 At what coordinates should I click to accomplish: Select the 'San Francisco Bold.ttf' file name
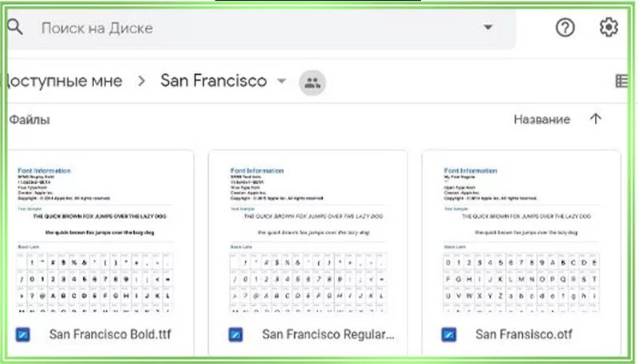pos(110,335)
